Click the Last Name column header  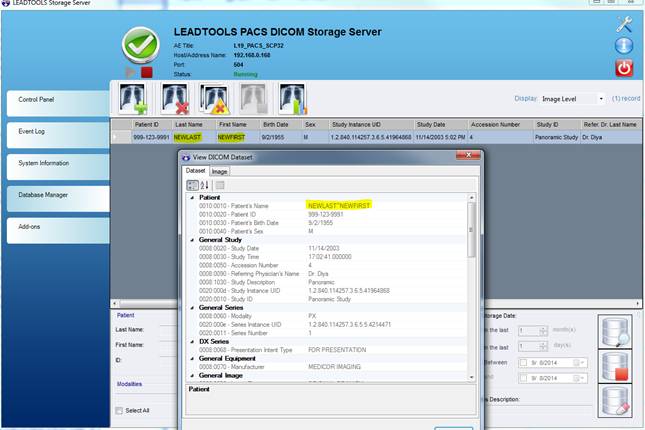[193, 125]
